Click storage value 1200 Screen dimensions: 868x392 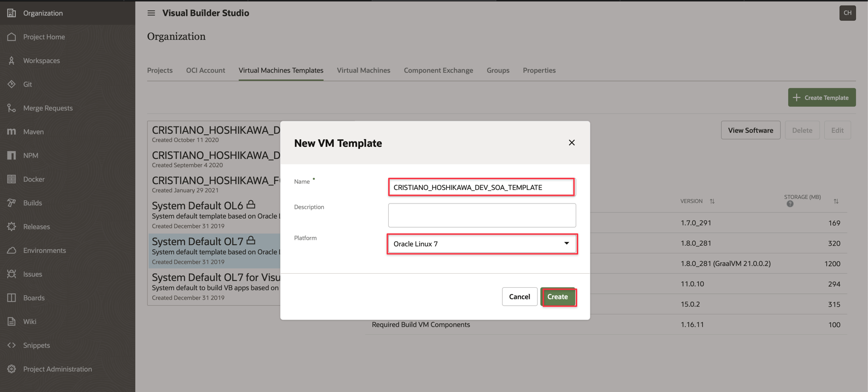pos(832,264)
